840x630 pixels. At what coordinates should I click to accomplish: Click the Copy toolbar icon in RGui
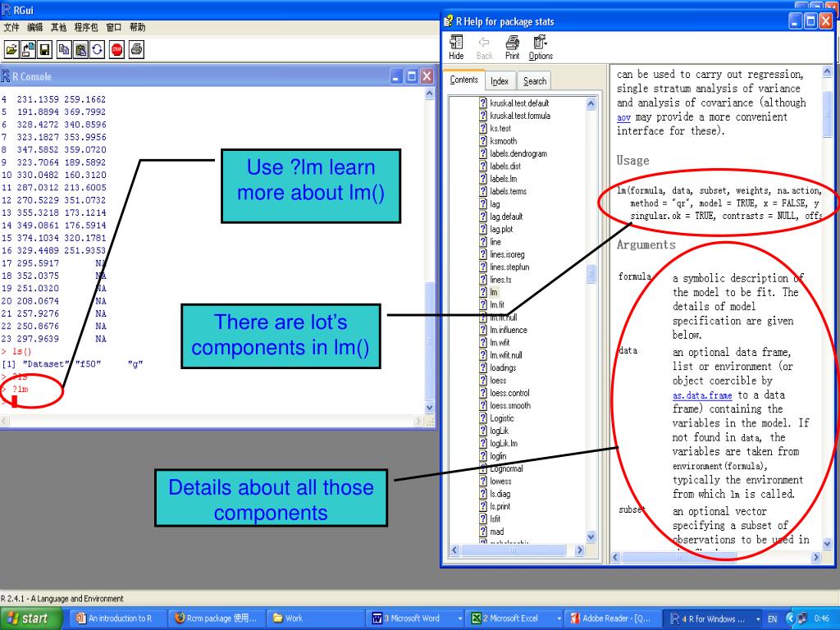tap(64, 50)
